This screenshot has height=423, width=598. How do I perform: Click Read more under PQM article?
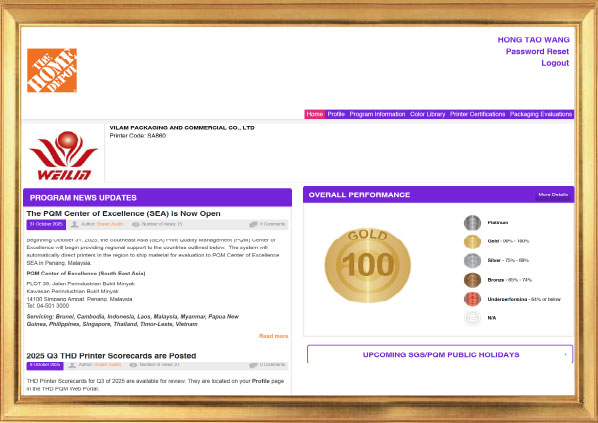point(273,336)
